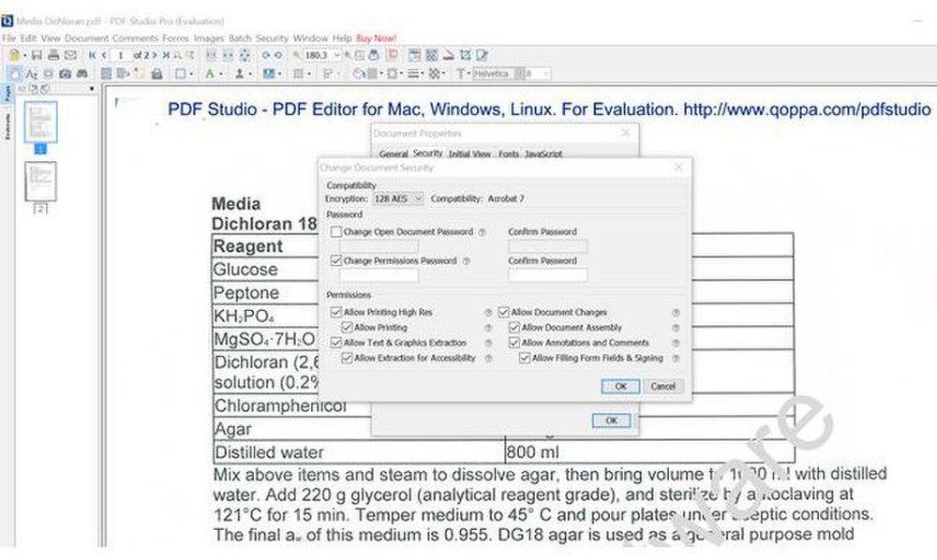This screenshot has height=560, width=937.
Task: Close the Document Properties dialog
Action: 626,133
